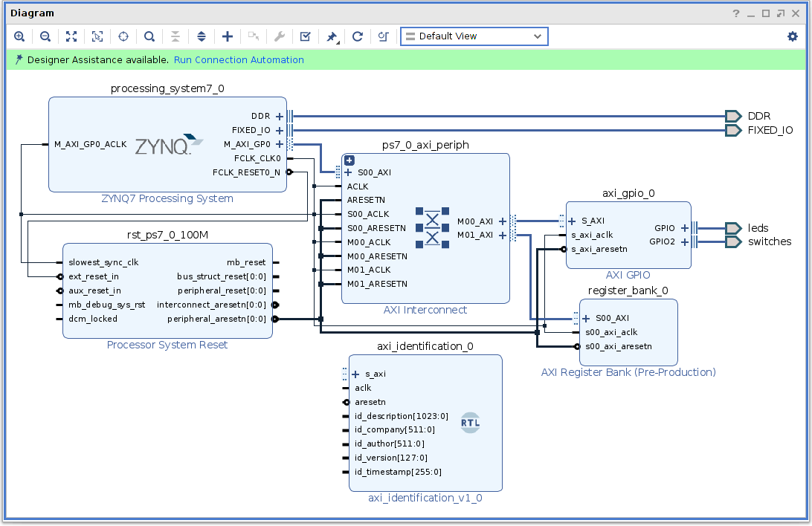Open the diagram settings gear
Image resolution: width=812 pixels, height=526 pixels.
[793, 36]
